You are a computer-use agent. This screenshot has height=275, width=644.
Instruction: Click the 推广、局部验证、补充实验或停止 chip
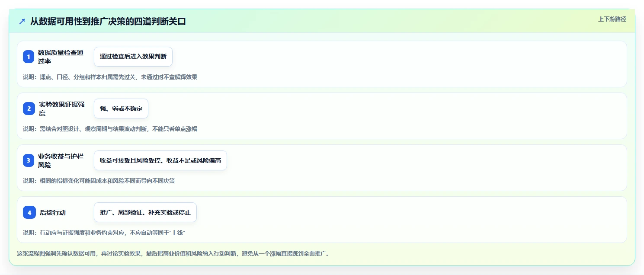tap(145, 212)
